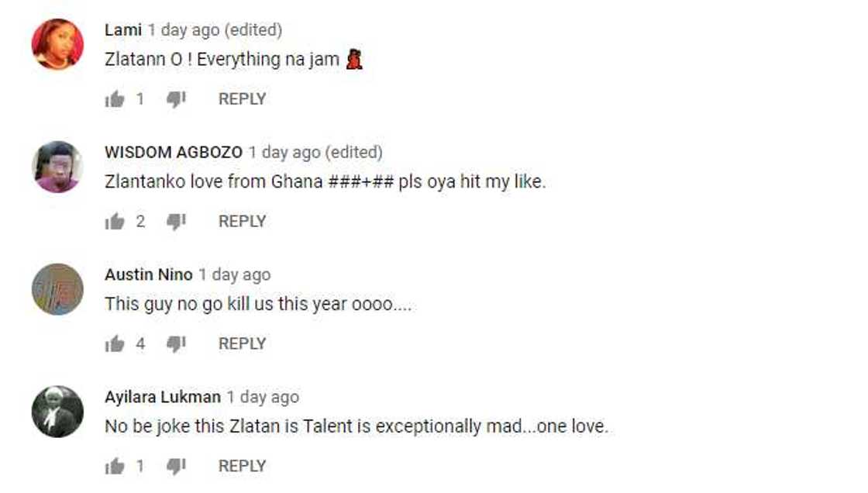This screenshot has height=493, width=868.
Task: Dislike Lami's comment with thumbs down
Action: [176, 99]
